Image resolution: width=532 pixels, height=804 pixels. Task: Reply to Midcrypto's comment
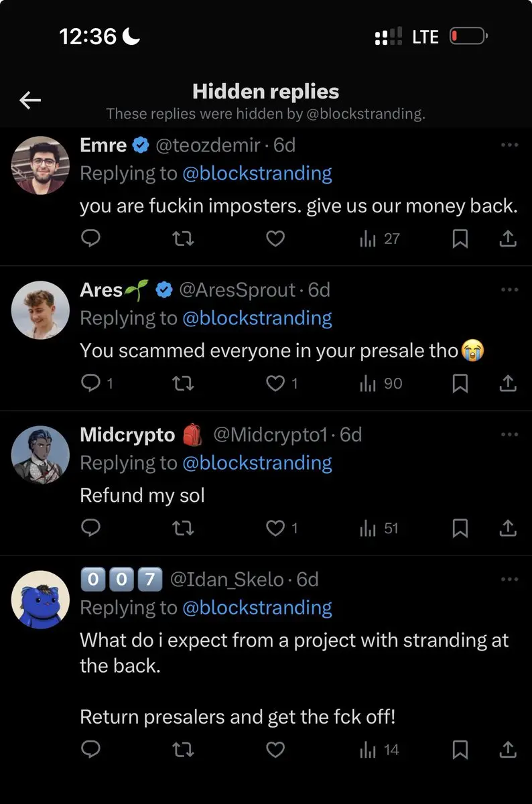tap(90, 529)
